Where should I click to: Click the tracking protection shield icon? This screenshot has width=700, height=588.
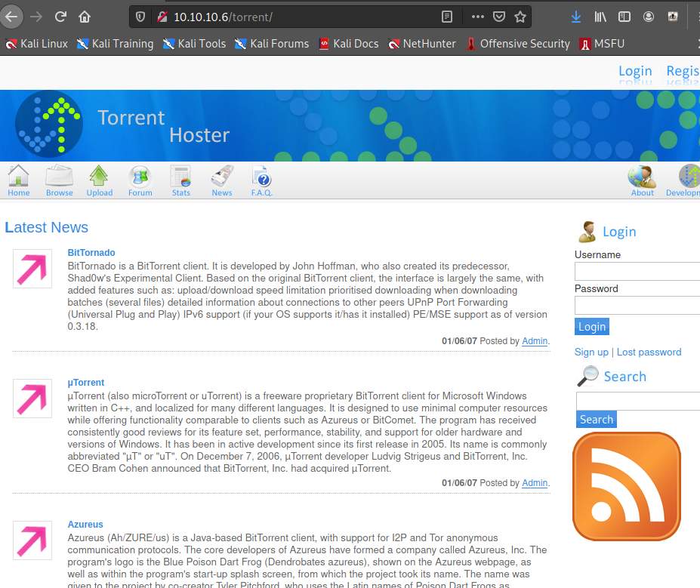(x=140, y=17)
